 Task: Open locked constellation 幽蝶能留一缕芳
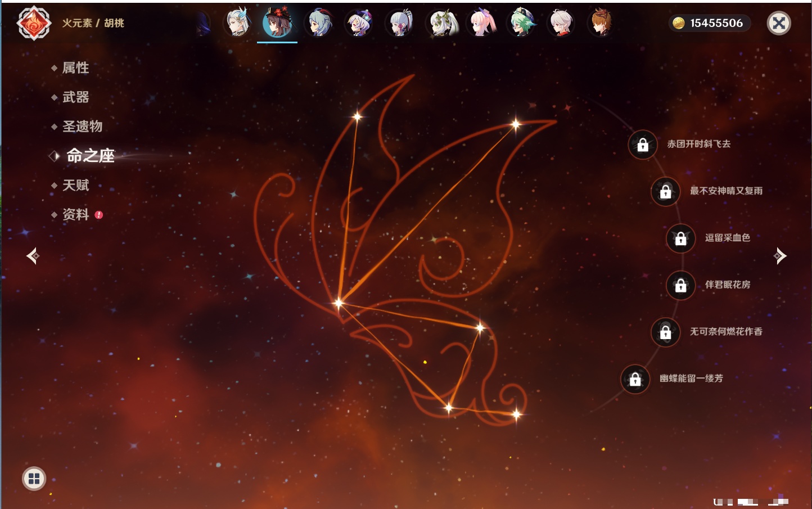pos(635,379)
